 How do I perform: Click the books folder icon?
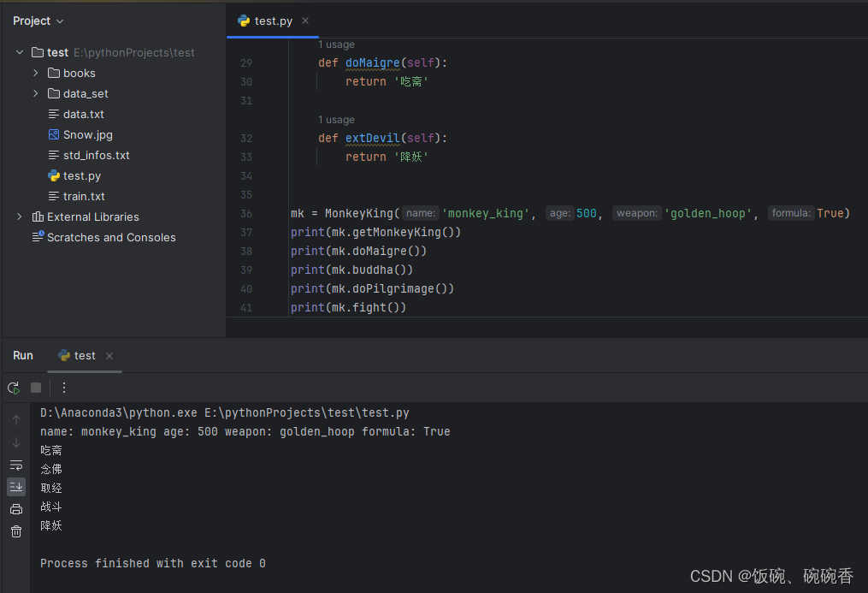(54, 73)
